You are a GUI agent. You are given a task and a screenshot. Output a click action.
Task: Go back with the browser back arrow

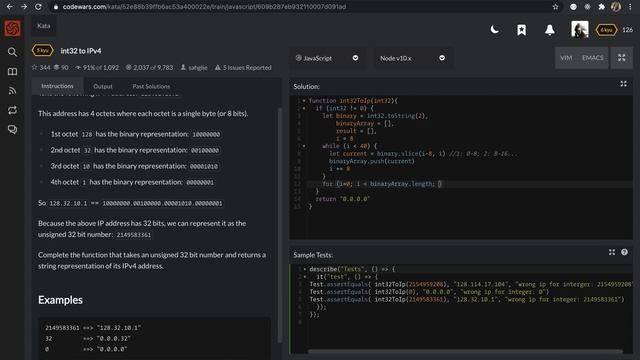9,7
